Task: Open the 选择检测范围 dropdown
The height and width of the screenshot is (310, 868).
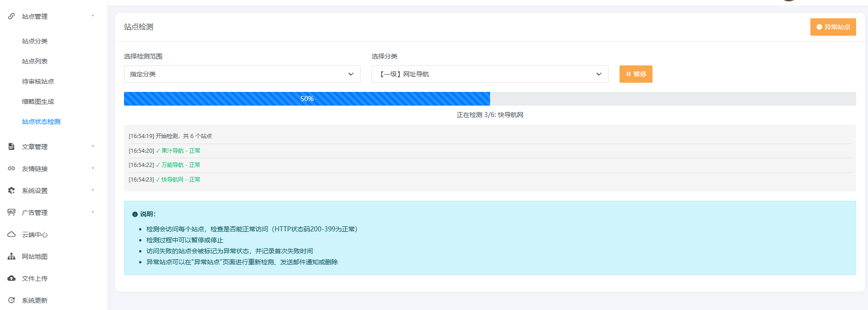Action: pyautogui.click(x=242, y=74)
